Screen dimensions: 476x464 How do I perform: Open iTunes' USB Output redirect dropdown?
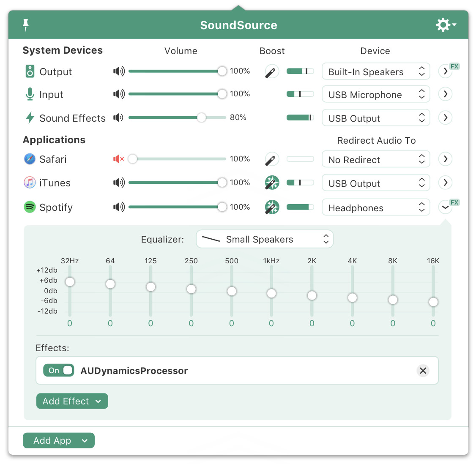click(376, 183)
